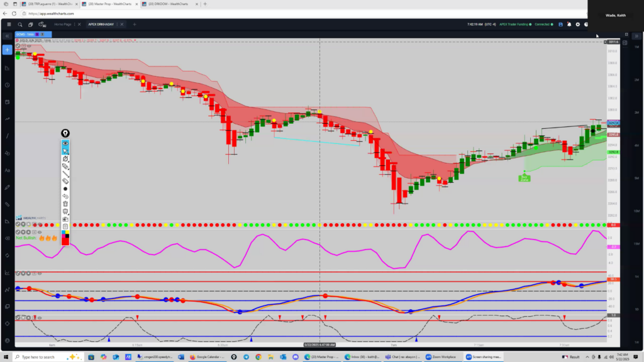Undo last annotation in floating toolbar

tap(65, 197)
